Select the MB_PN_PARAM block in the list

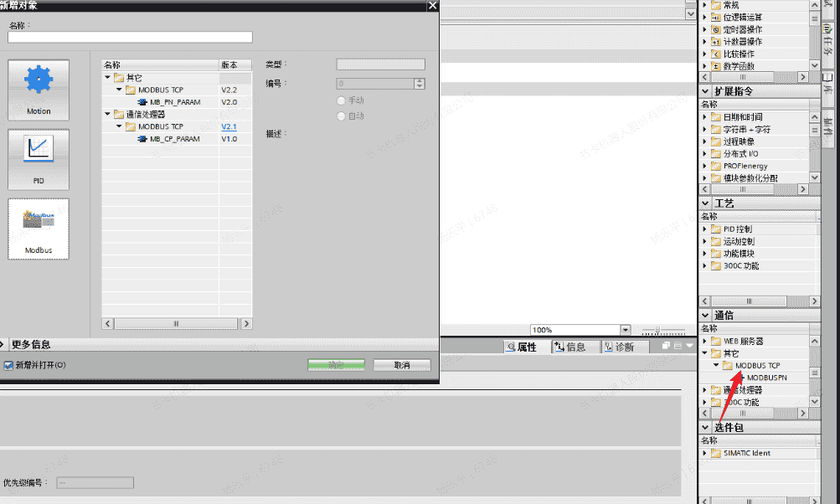pos(174,102)
